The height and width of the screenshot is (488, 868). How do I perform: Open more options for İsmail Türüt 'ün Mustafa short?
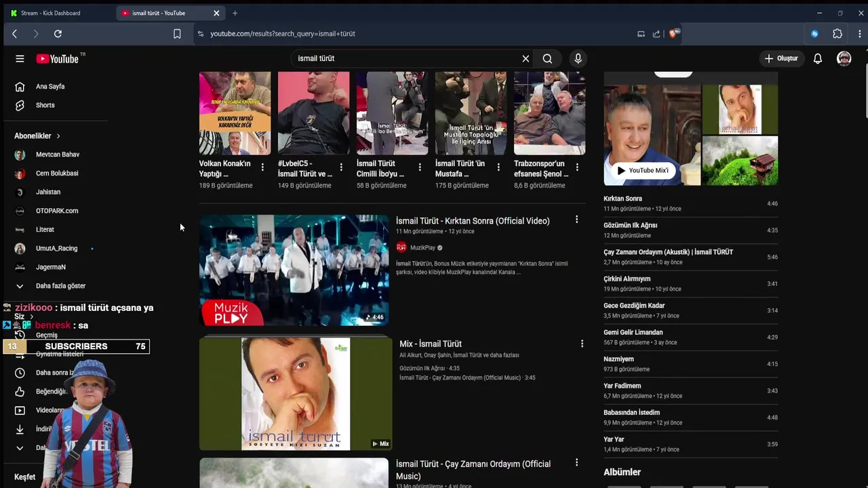click(498, 167)
